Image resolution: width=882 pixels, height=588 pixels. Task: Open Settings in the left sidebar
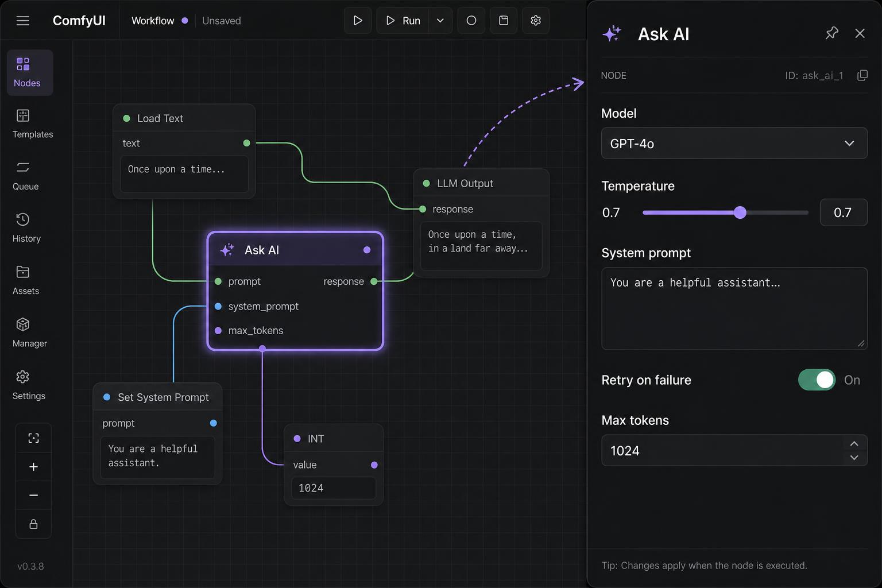click(x=29, y=385)
